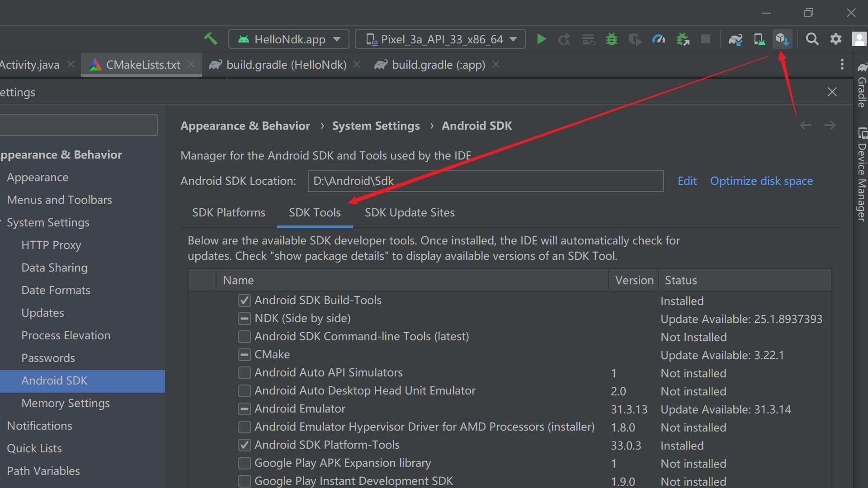Click the Debug app bug icon
This screenshot has height=488, width=868.
[612, 39]
